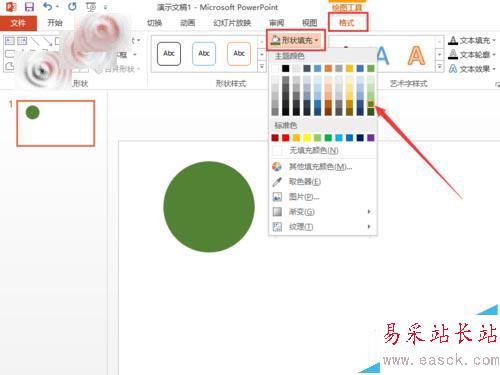Pick the light green standard color swatch
The height and width of the screenshot is (375, 500).
[318, 138]
